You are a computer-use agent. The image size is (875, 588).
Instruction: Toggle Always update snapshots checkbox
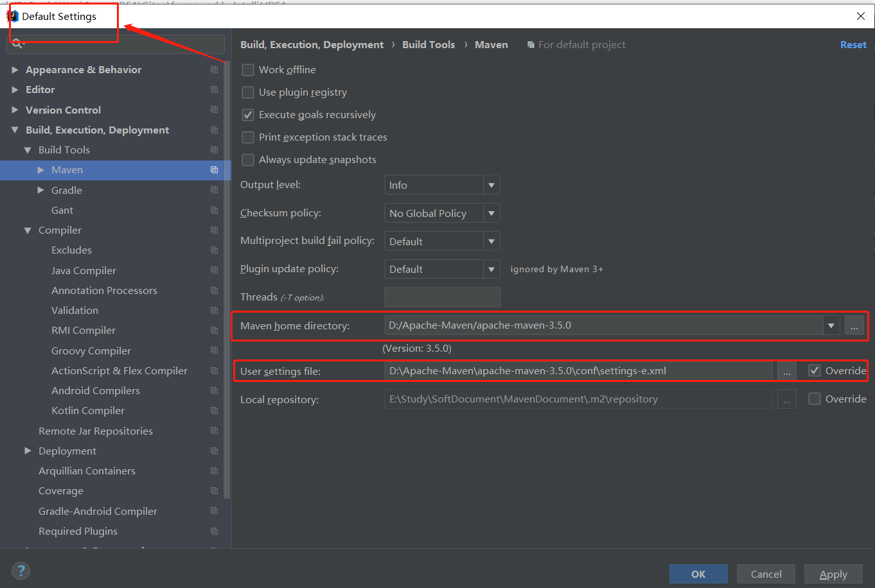coord(248,160)
